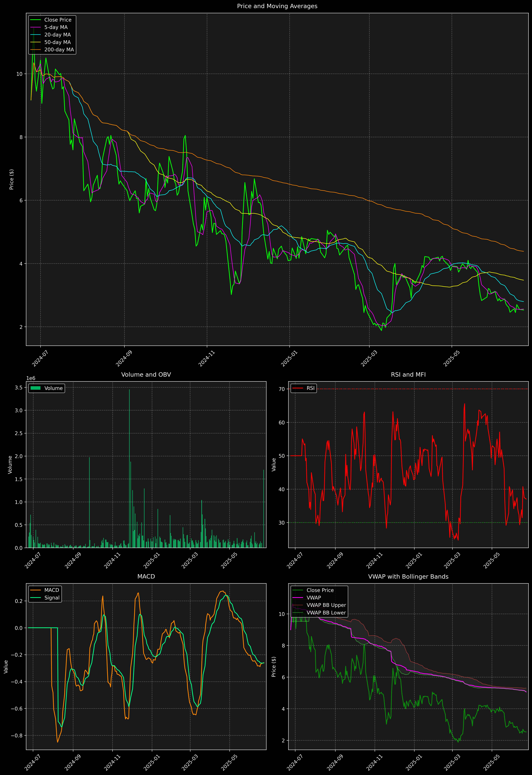Click the 'Price ($)' axis label of top chart

(12, 179)
